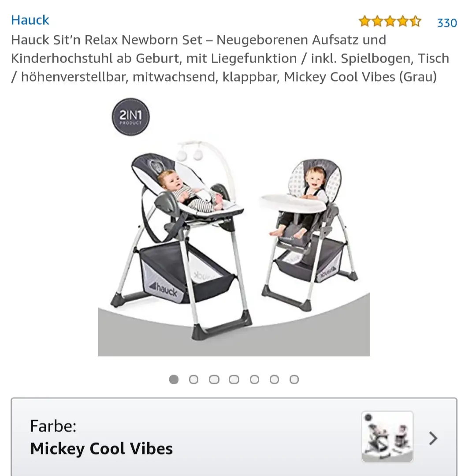This screenshot has width=476, height=476.
Task: Jump to the fifth carousel image dot
Action: pyautogui.click(x=254, y=379)
